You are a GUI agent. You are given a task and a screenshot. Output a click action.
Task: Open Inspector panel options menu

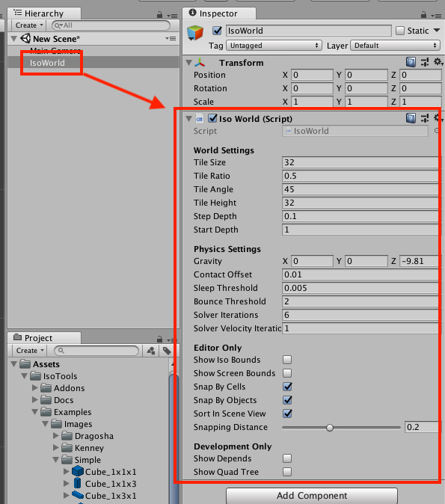(436, 16)
